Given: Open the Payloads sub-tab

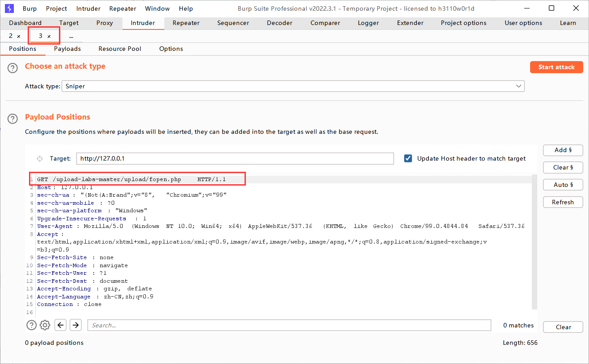Looking at the screenshot, I should 67,49.
